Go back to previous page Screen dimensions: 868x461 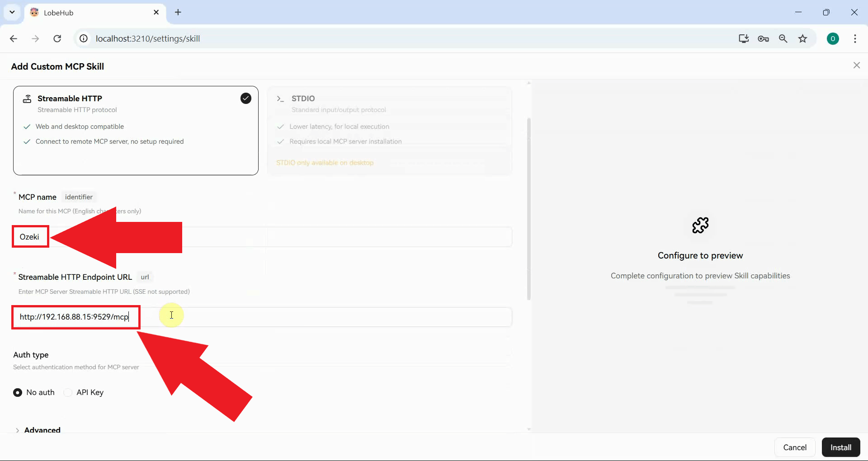coord(14,39)
